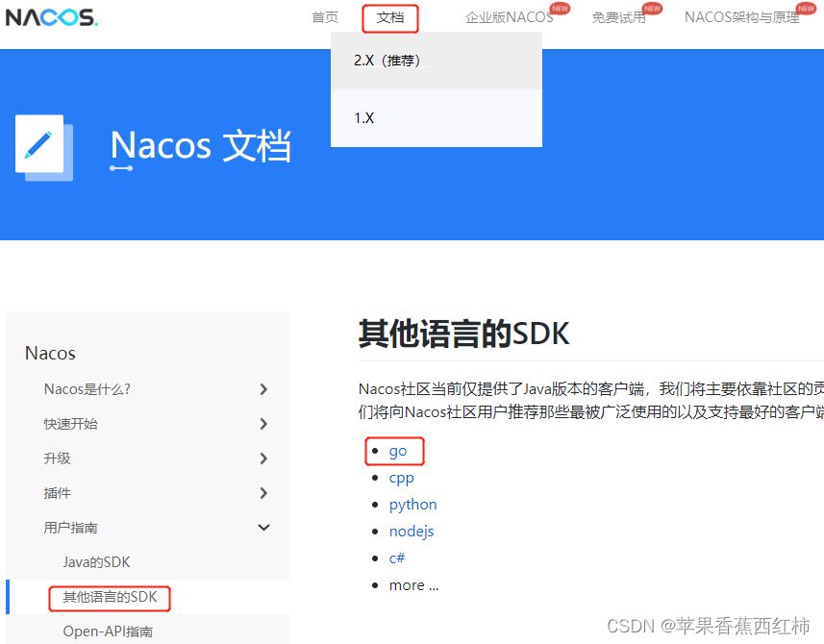Select 其他语言的SDK in the sidebar
This screenshot has height=644, width=824.
pos(109,597)
